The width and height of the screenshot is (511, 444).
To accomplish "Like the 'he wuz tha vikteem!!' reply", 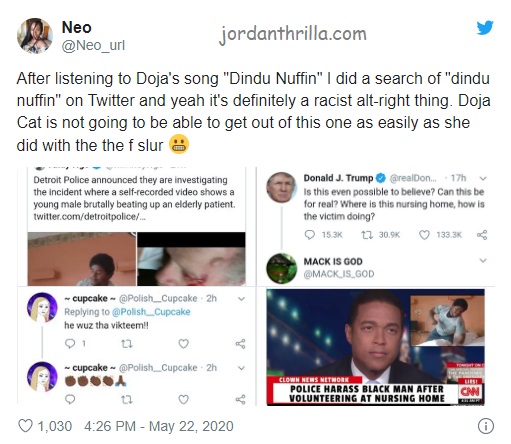I will (184, 344).
